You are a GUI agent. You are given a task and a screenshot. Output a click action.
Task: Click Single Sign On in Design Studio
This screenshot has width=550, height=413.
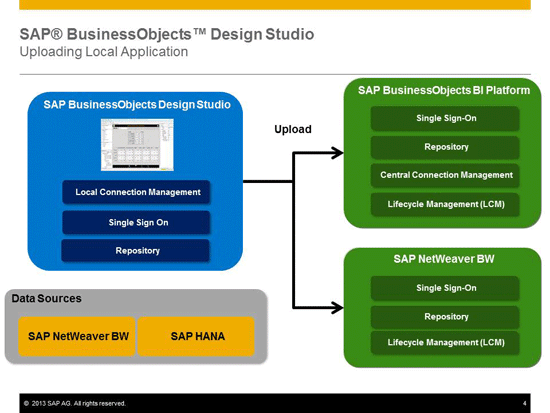click(x=136, y=222)
